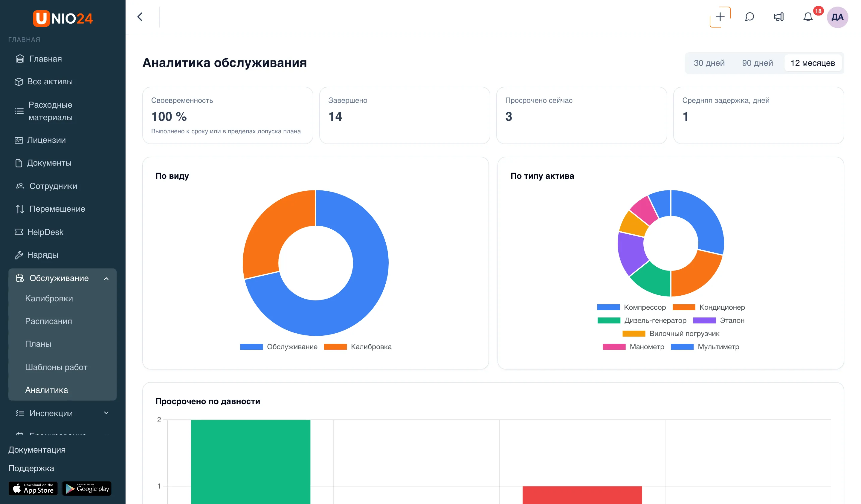861x504 pixels.
Task: Click the Обслуживание calendar icon
Action: pyautogui.click(x=20, y=278)
